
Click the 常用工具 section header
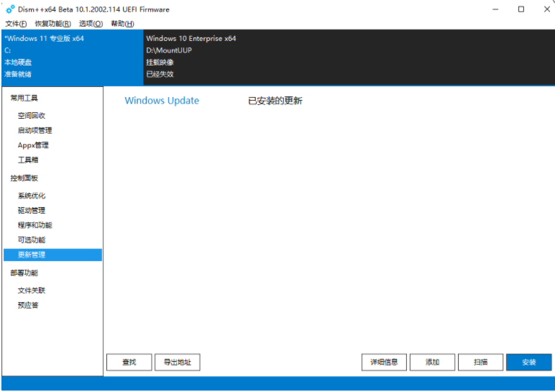pos(24,98)
